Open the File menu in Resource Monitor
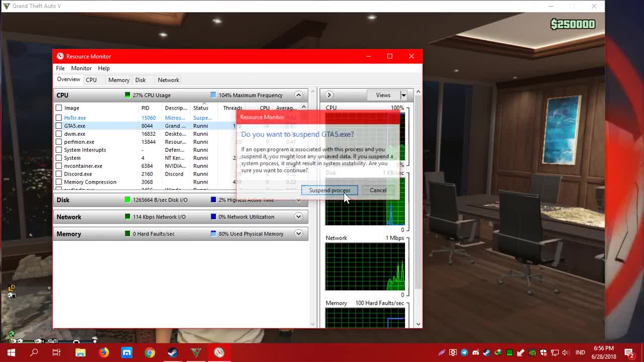The width and height of the screenshot is (644, 362). [60, 68]
